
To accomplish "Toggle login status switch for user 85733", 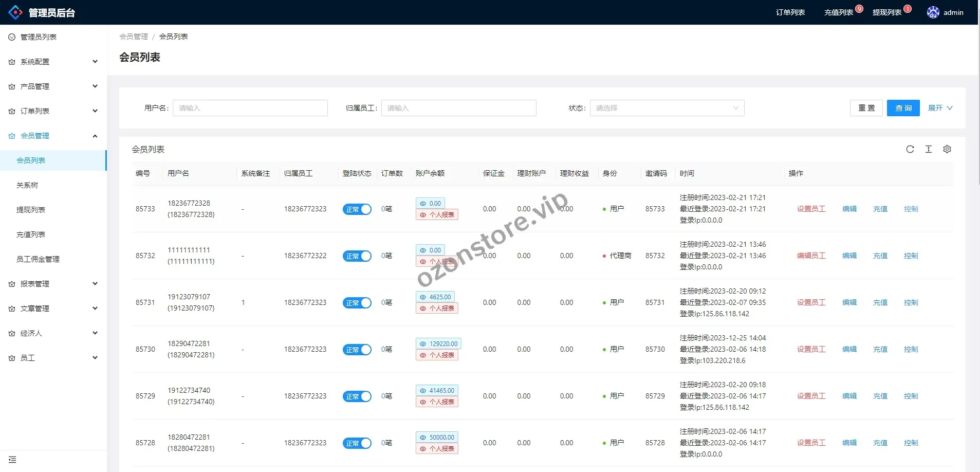I will pos(357,209).
